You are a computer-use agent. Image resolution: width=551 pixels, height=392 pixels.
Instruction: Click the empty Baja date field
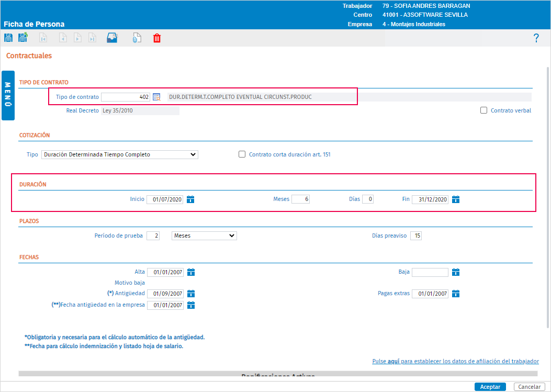[x=430, y=272]
